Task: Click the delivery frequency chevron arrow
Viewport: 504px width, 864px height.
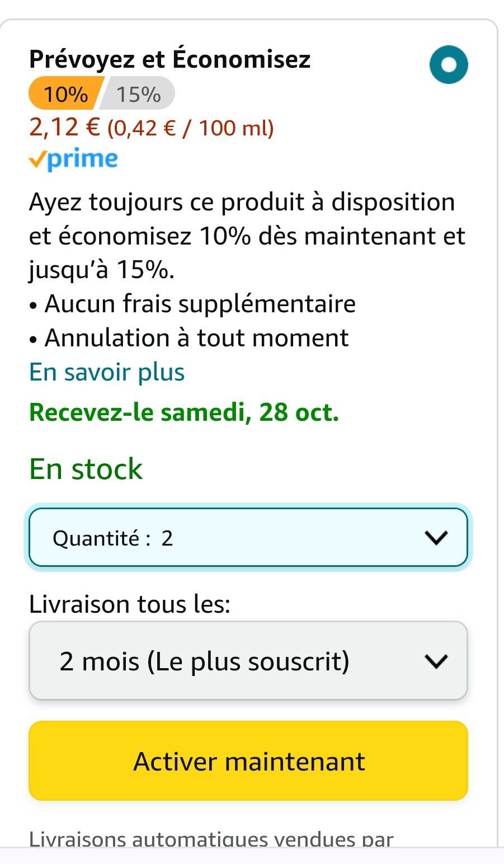Action: click(436, 661)
